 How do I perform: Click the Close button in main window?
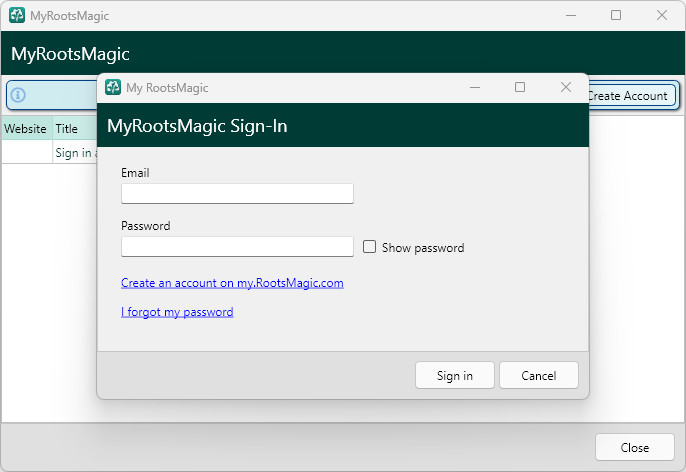click(634, 448)
